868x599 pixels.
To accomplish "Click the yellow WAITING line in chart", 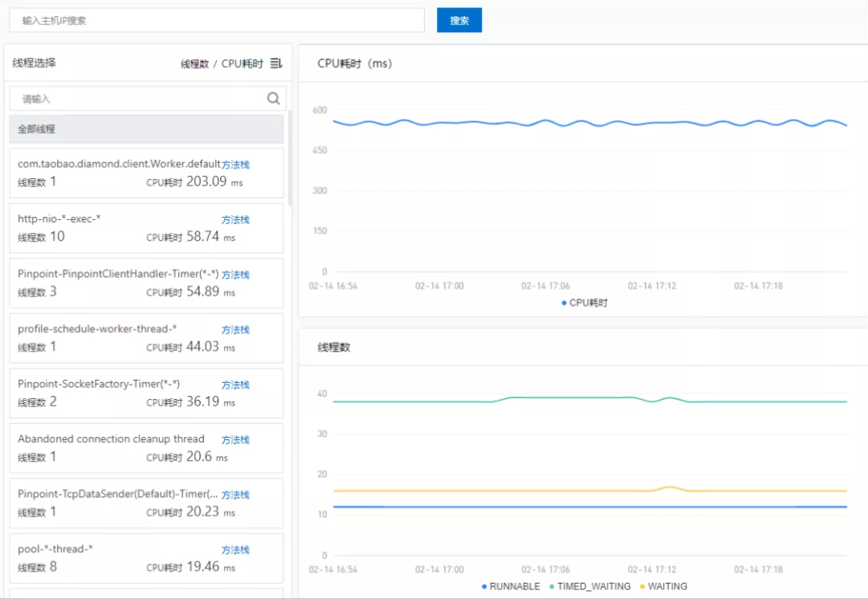I will 589,491.
